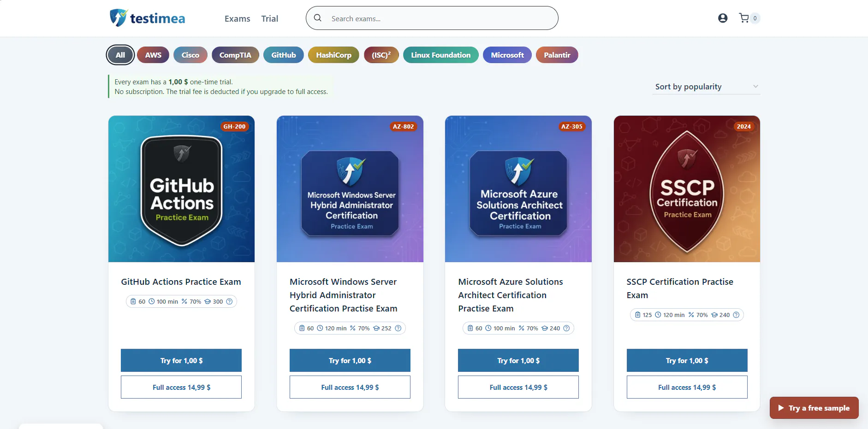Click the play icon in free sample button

pyautogui.click(x=781, y=408)
